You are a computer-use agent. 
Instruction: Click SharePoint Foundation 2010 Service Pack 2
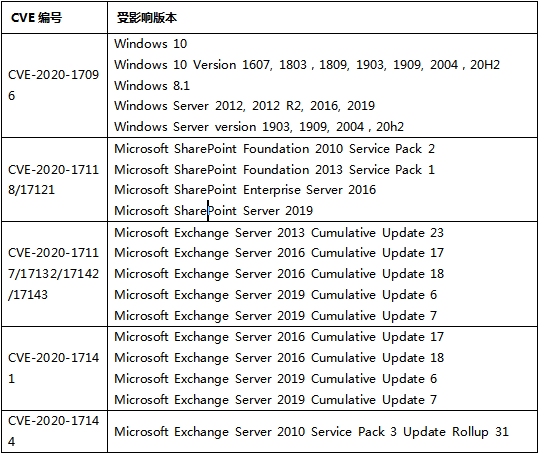pyautogui.click(x=274, y=149)
